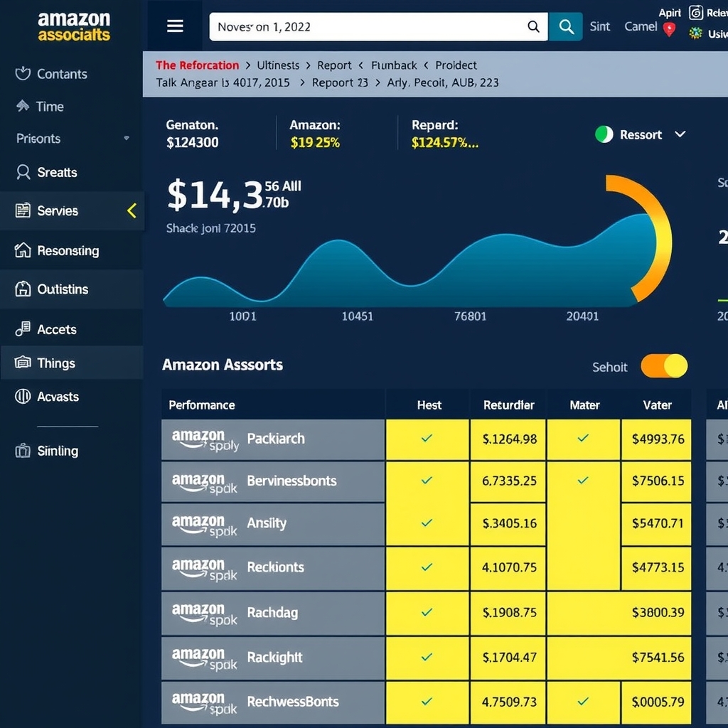This screenshot has height=728, width=728.
Task: Click the Sint header link
Action: (x=600, y=26)
